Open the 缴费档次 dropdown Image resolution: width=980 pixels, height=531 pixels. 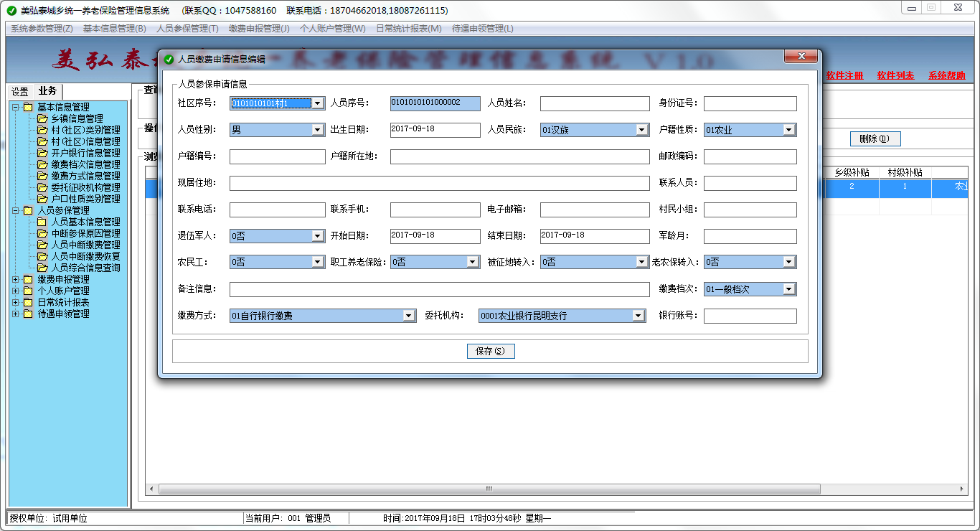click(x=789, y=289)
